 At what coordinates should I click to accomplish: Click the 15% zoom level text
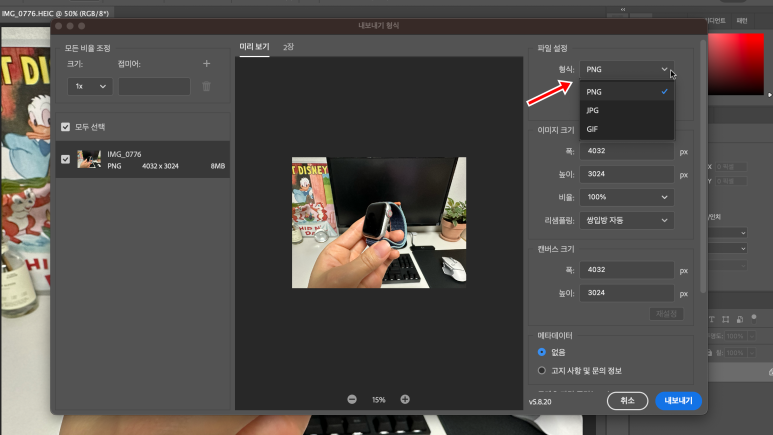[379, 399]
